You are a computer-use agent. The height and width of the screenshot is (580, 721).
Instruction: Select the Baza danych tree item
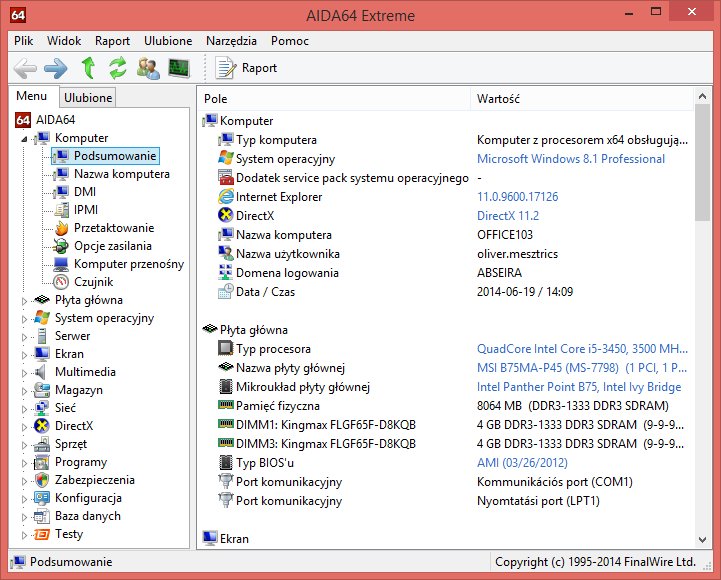[88, 516]
